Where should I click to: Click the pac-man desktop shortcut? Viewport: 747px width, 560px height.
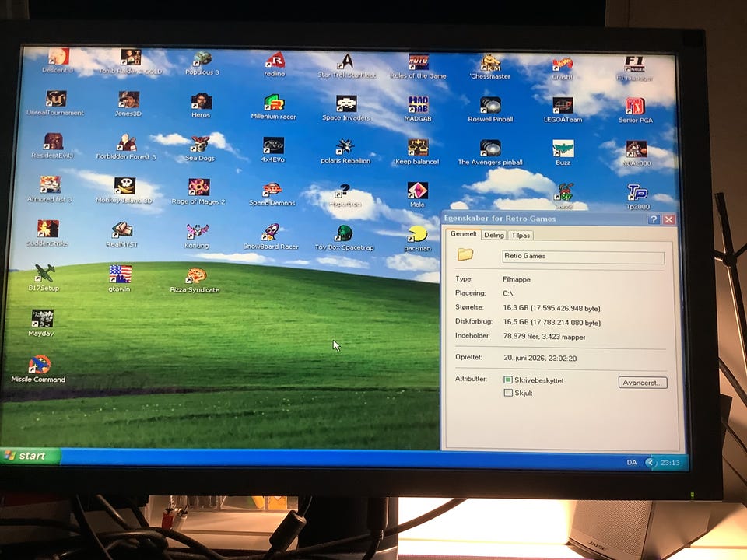point(417,235)
